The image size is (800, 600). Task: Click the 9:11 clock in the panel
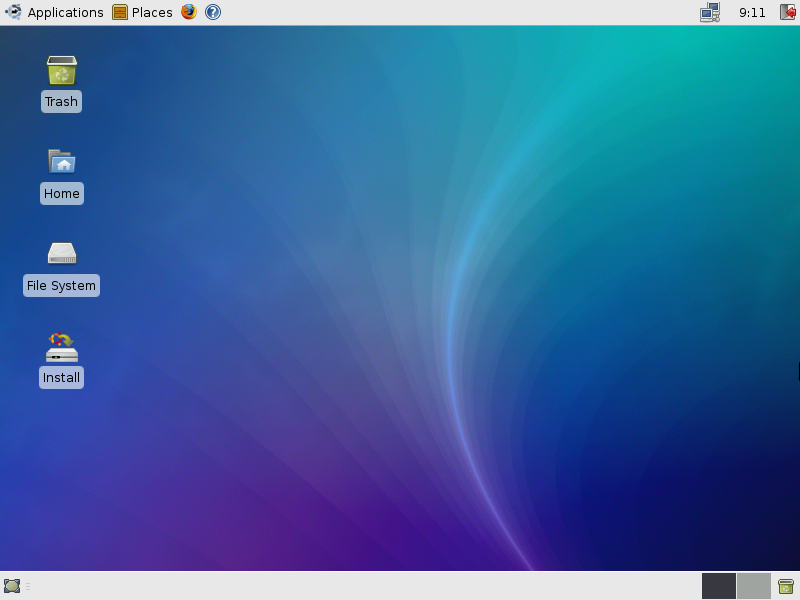752,12
